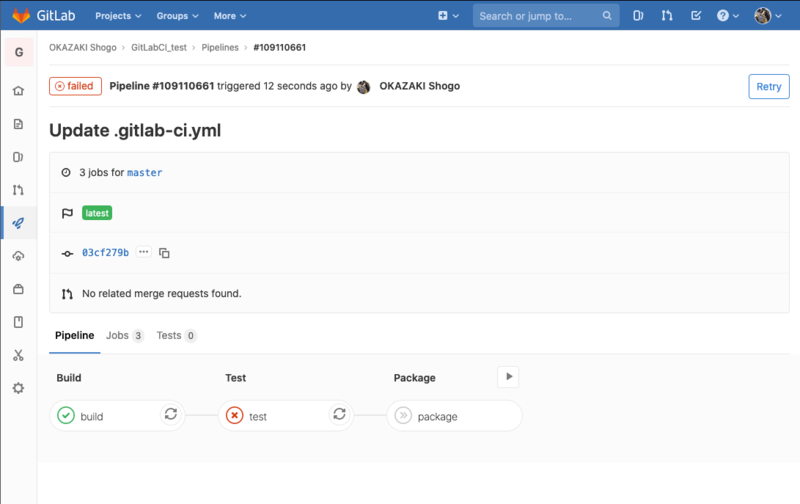Open OKAZAKI Shogo author profile link

pos(419,86)
